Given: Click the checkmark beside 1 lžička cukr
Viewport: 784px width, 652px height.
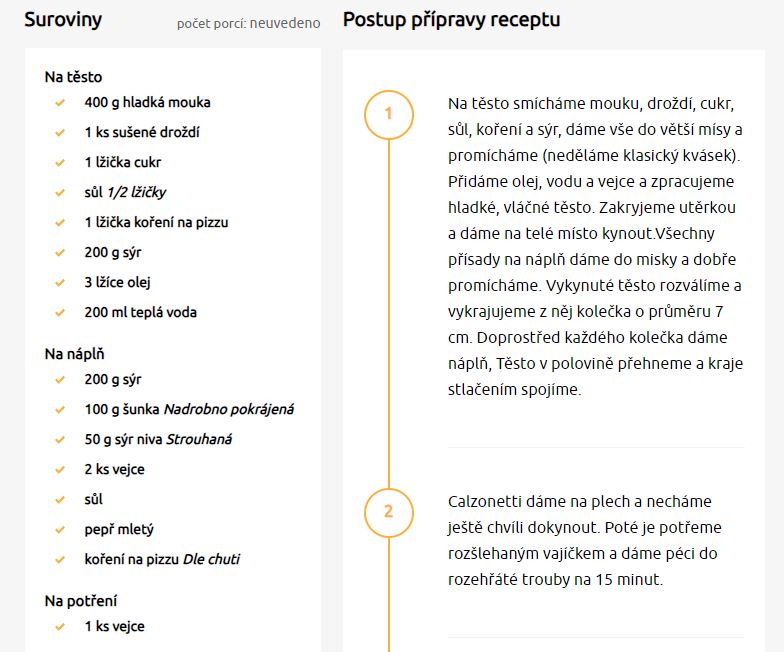Looking at the screenshot, I should click(61, 162).
